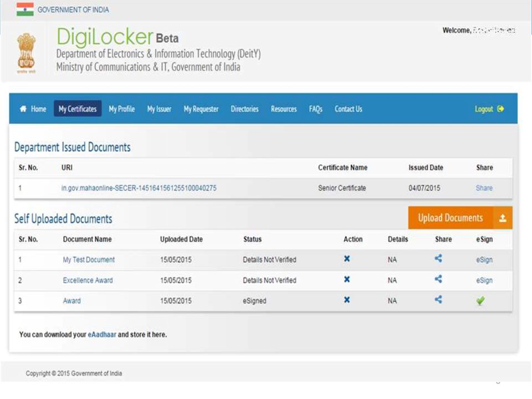Click the Document Name column header
532x399 pixels.
pos(87,239)
